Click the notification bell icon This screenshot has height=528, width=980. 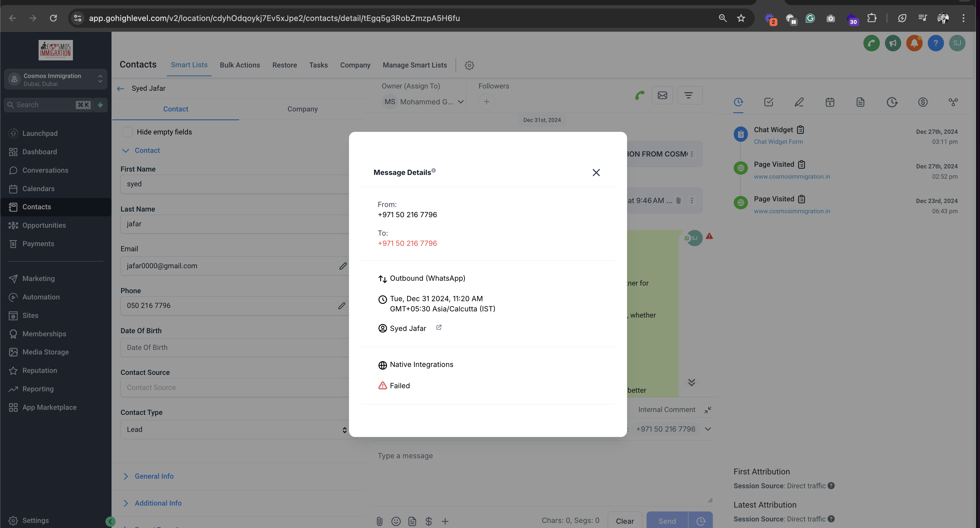tap(914, 43)
